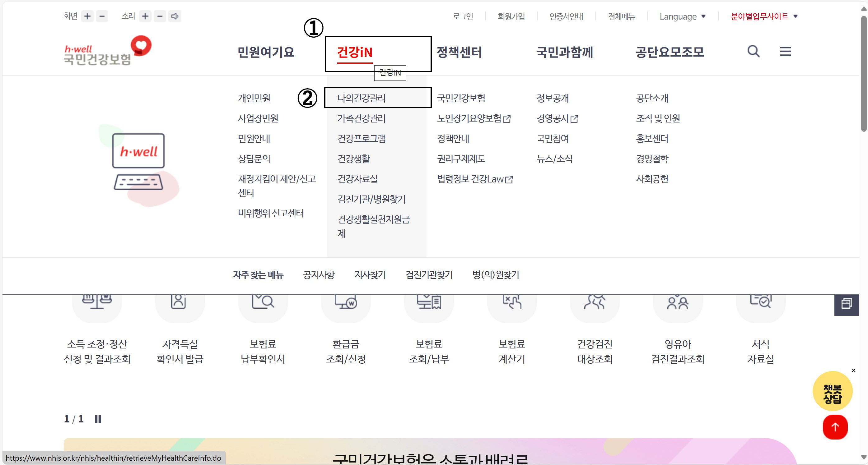
Task: Select the 검진기관/병원찾기 submenu item
Action: (x=372, y=199)
